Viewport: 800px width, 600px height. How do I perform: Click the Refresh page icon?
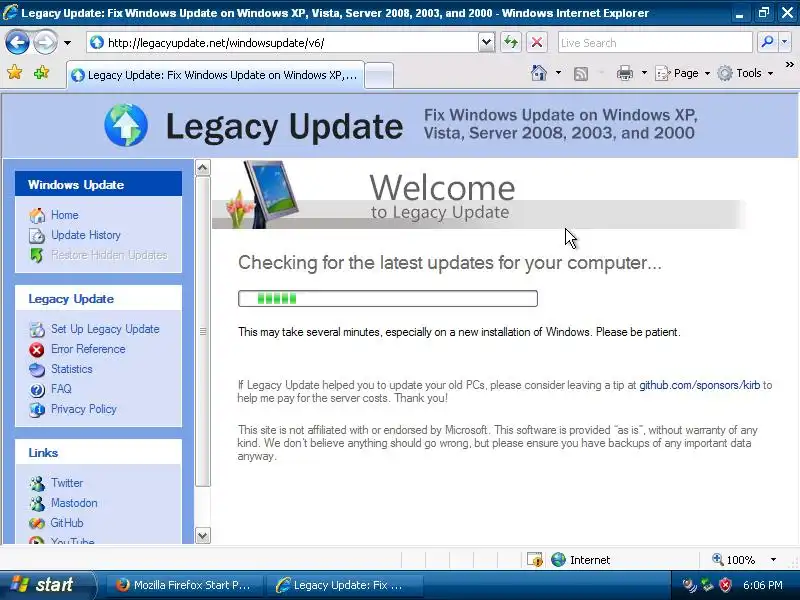511,42
